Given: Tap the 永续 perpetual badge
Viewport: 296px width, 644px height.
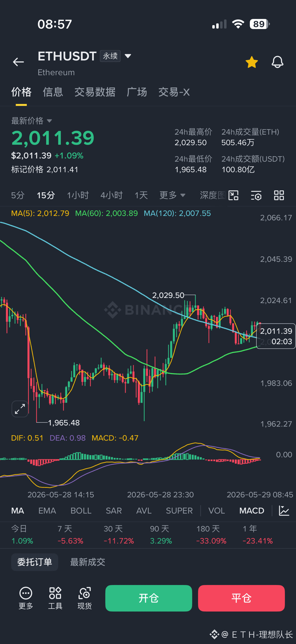Looking at the screenshot, I should point(110,56).
